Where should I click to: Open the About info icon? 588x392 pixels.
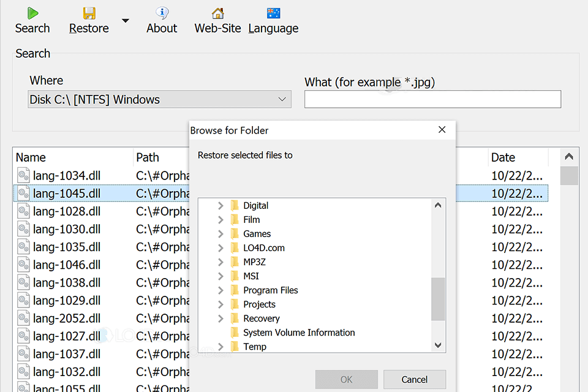point(162,13)
